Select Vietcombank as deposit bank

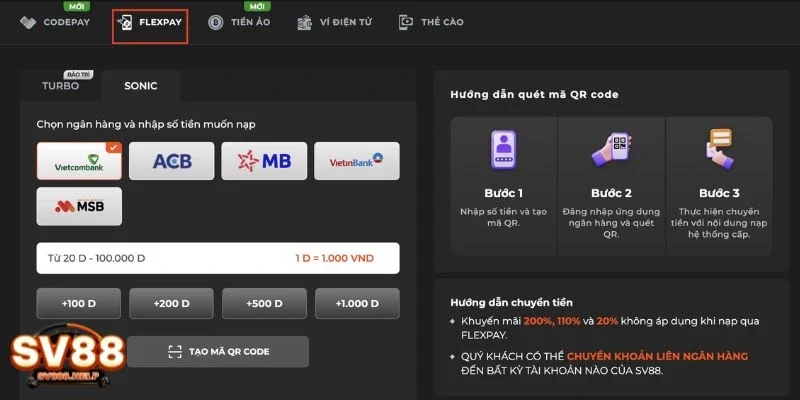79,161
